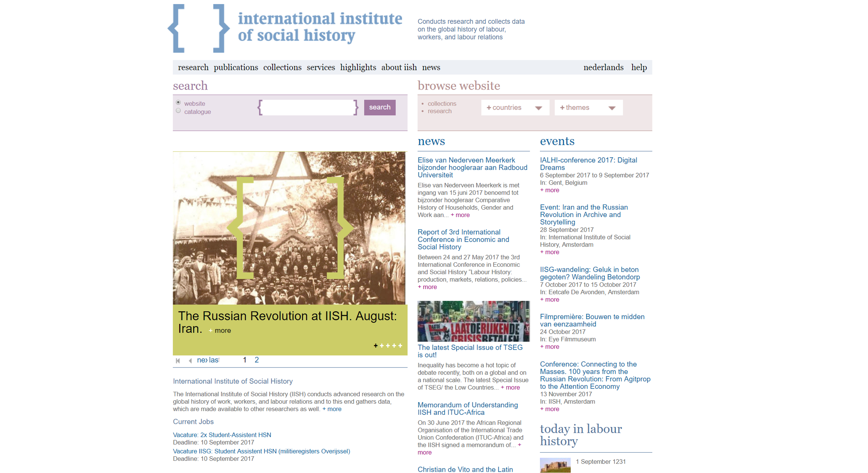Expand the countries dropdown

pos(515,108)
